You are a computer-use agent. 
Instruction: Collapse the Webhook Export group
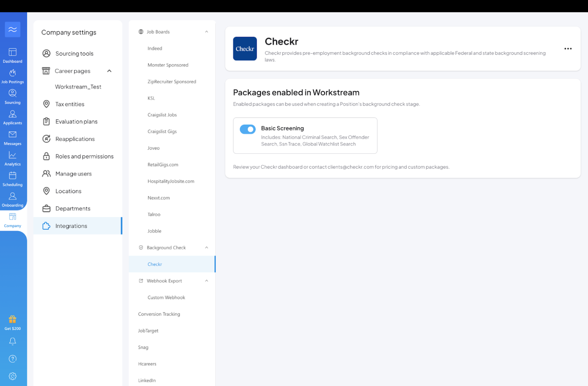[x=207, y=281]
